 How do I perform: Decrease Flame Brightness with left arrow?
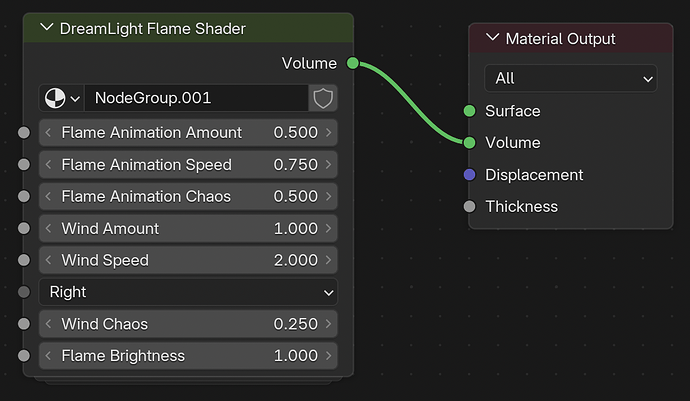(x=48, y=356)
